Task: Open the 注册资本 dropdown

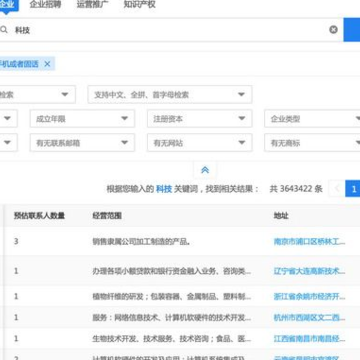Action: click(200, 119)
